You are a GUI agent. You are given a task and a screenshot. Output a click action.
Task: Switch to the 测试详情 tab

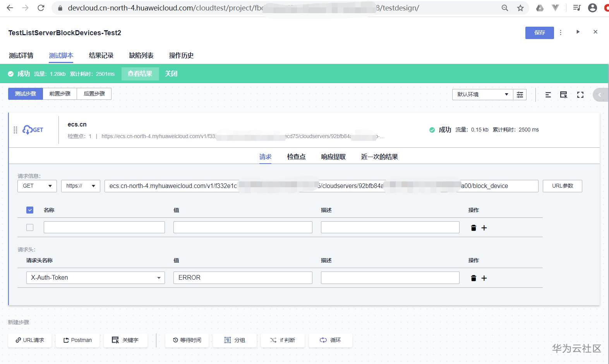(21, 56)
